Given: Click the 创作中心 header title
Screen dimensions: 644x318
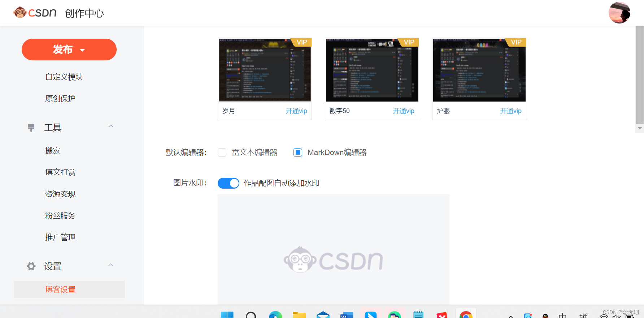Looking at the screenshot, I should (84, 13).
